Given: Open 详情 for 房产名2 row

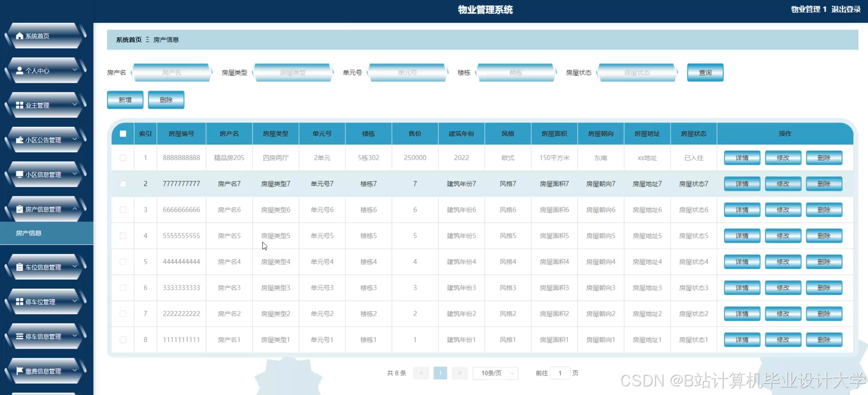Looking at the screenshot, I should [x=742, y=314].
